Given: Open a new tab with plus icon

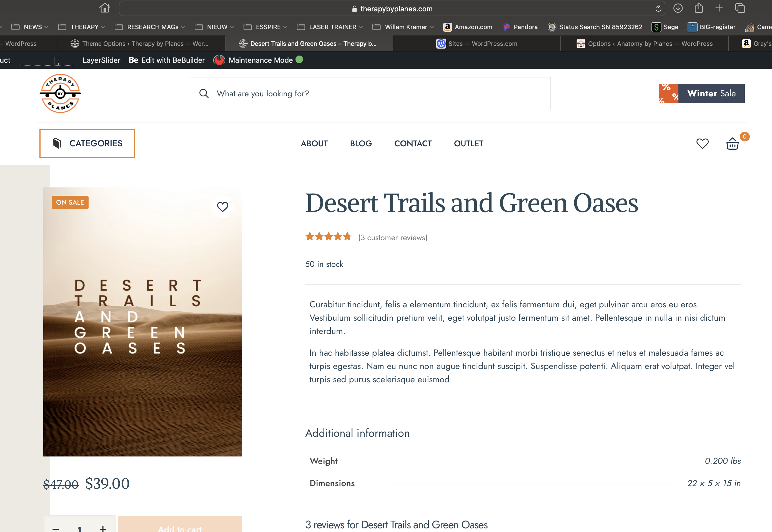Looking at the screenshot, I should [719, 8].
